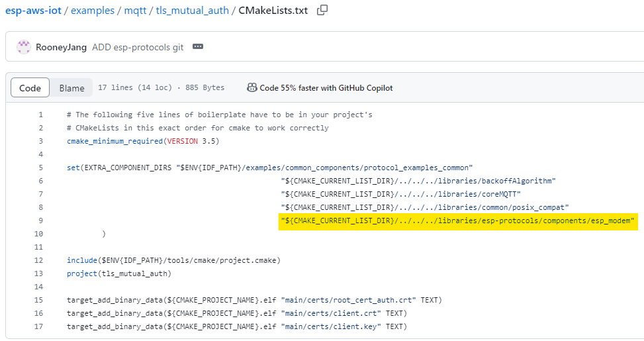Click the '17 lines (14 loc) · 885 Bytes' text
Screen dimensions: 644x341
[161, 87]
